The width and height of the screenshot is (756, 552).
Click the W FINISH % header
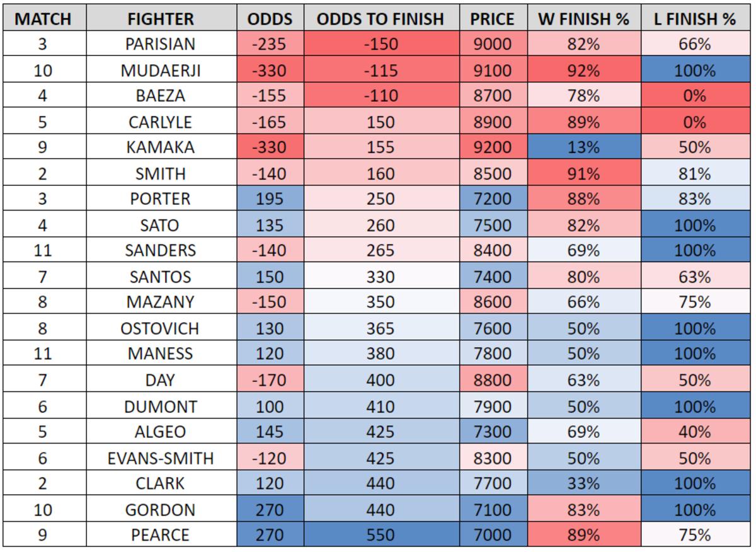coord(583,19)
